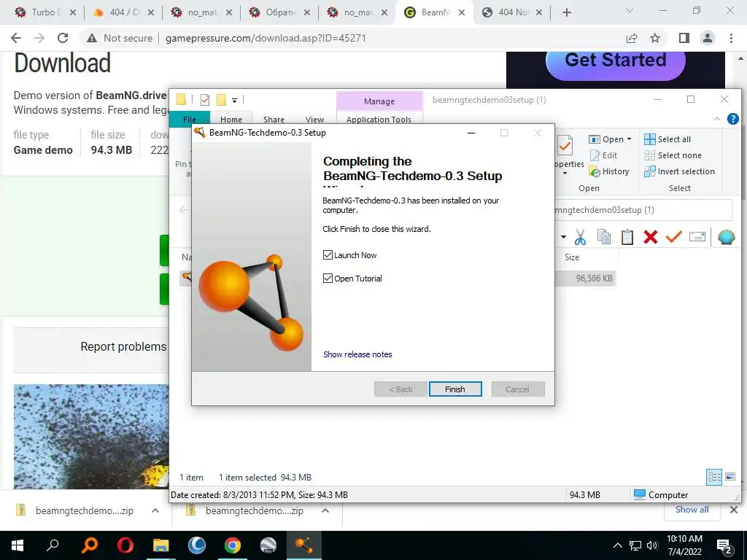Collapse the Explorer ribbon with chevron
747x560 pixels.
coord(716,119)
